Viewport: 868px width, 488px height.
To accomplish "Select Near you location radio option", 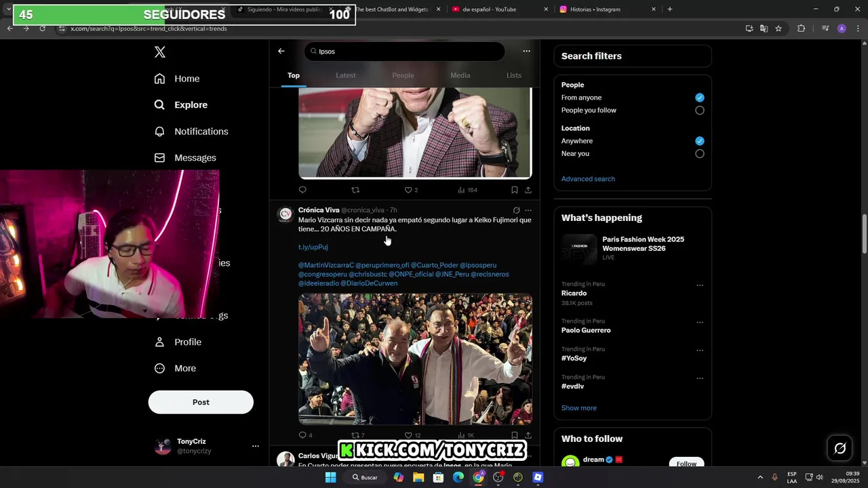I will pyautogui.click(x=700, y=154).
